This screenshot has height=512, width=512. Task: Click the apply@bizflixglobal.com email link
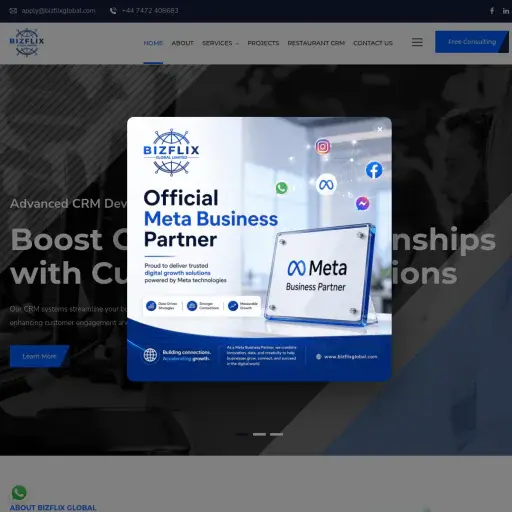[x=58, y=11]
